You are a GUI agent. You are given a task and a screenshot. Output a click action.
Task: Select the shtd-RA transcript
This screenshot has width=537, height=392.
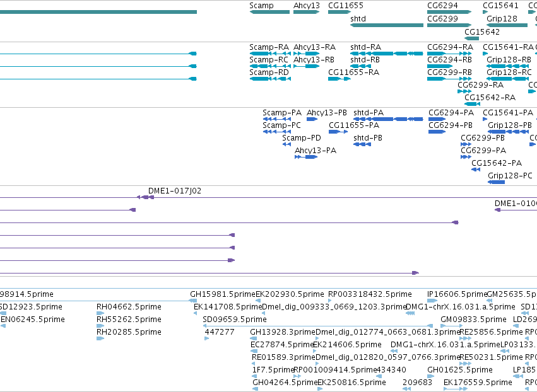click(387, 54)
